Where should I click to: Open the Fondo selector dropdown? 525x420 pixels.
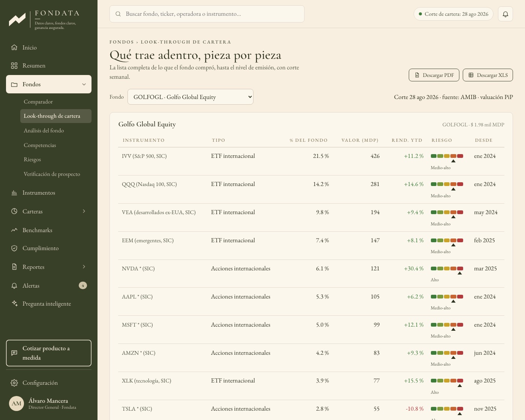[x=190, y=97]
